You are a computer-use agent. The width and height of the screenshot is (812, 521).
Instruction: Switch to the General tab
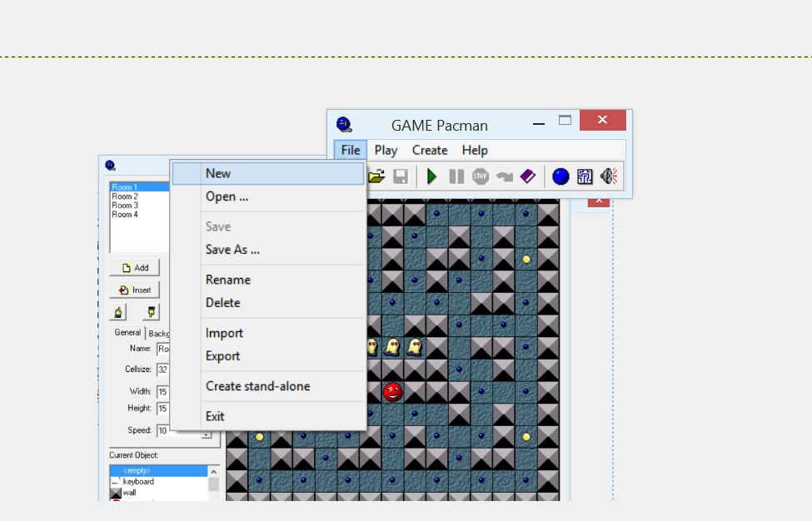pyautogui.click(x=127, y=333)
